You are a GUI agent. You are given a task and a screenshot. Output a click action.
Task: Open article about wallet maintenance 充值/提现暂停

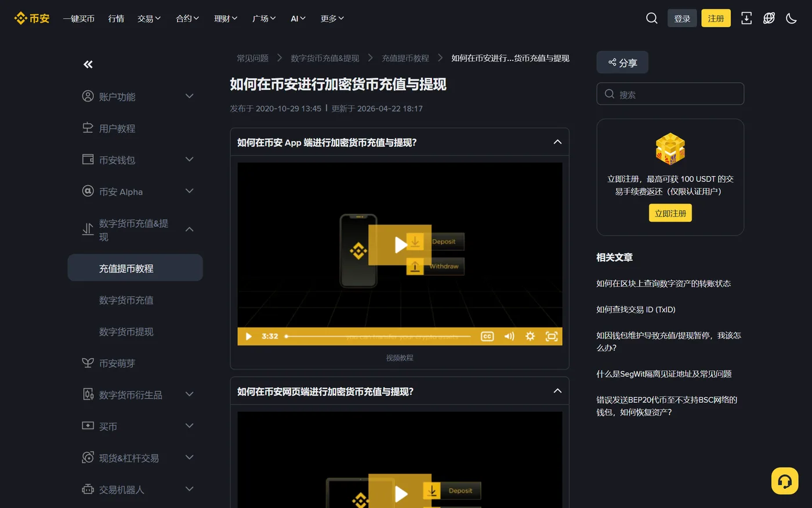[x=669, y=341]
